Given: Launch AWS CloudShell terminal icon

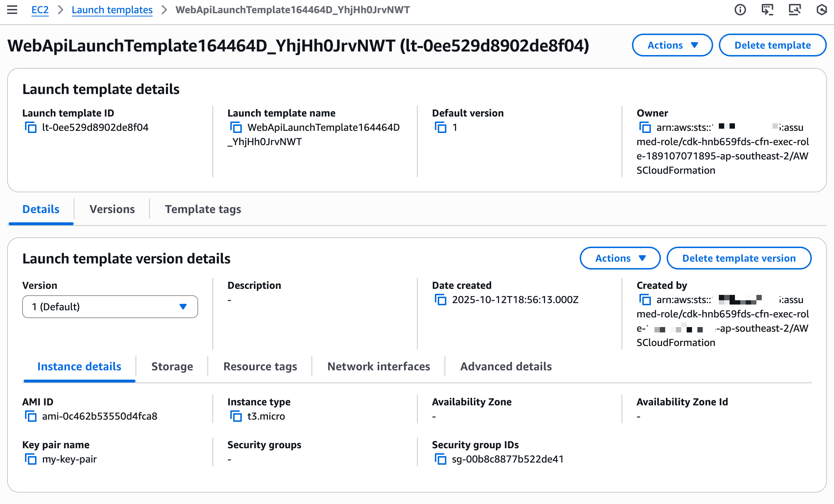Looking at the screenshot, I should [x=767, y=10].
